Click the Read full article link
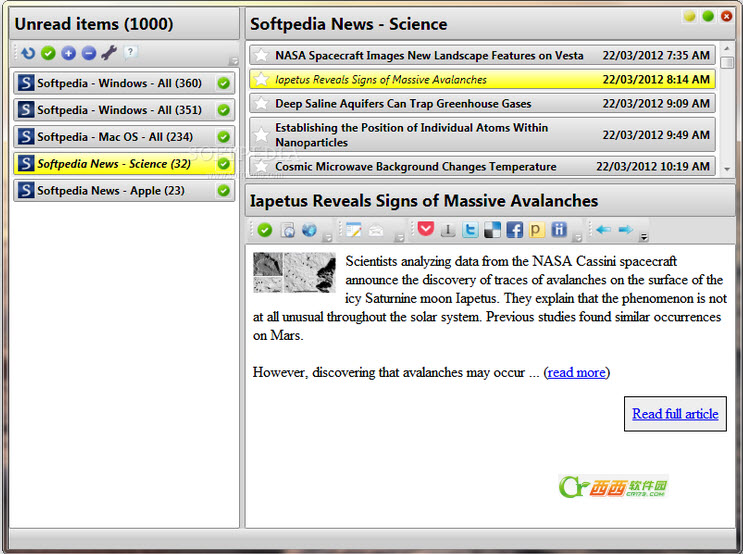 click(x=675, y=413)
